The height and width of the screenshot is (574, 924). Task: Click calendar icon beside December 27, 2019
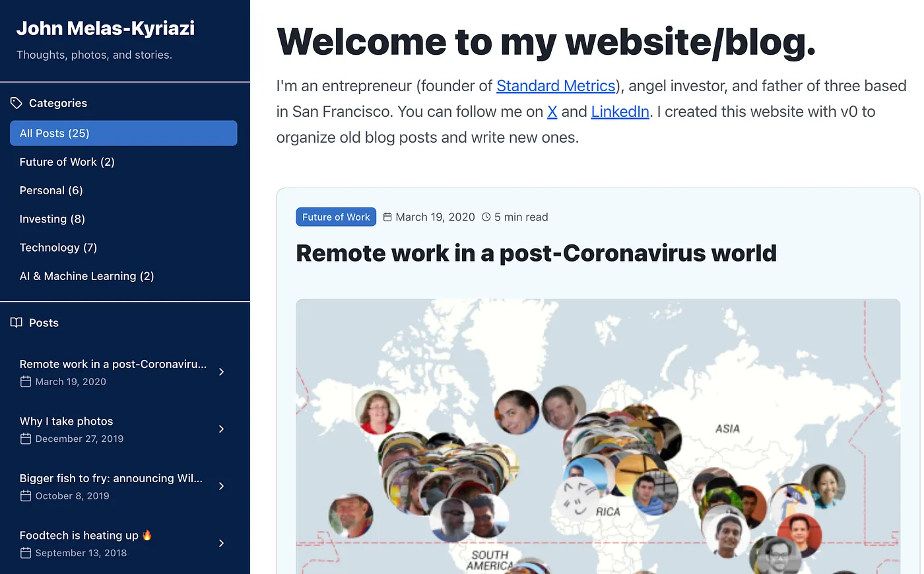(26, 439)
